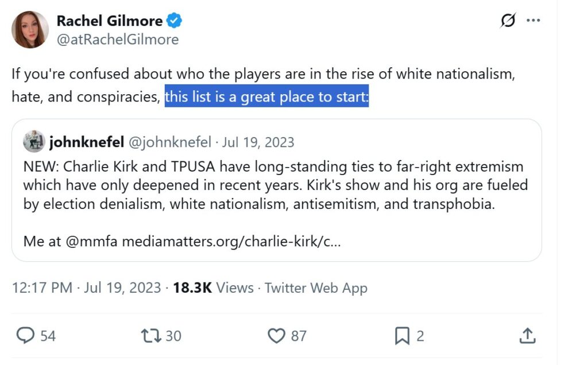
Task: Click the 12:17 PM Jul 19, 2023 timestamp
Action: 86,288
